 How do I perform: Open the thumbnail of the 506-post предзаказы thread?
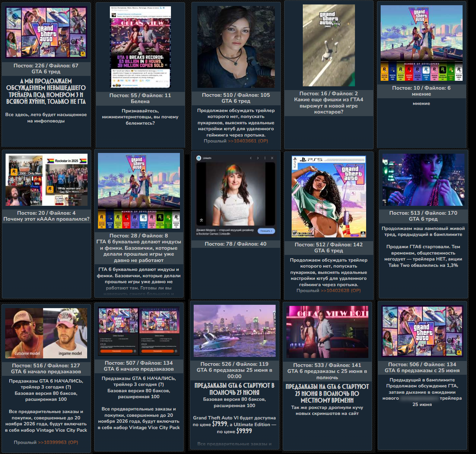click(422, 331)
